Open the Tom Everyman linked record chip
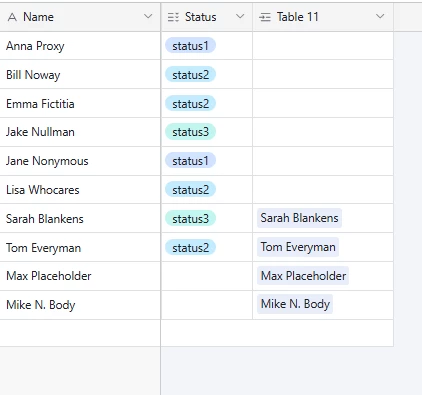 coord(298,247)
